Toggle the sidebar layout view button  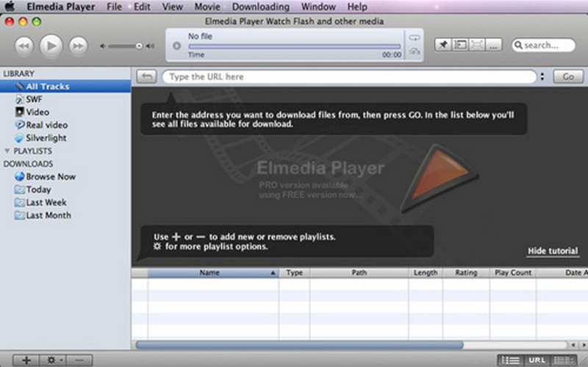point(460,45)
